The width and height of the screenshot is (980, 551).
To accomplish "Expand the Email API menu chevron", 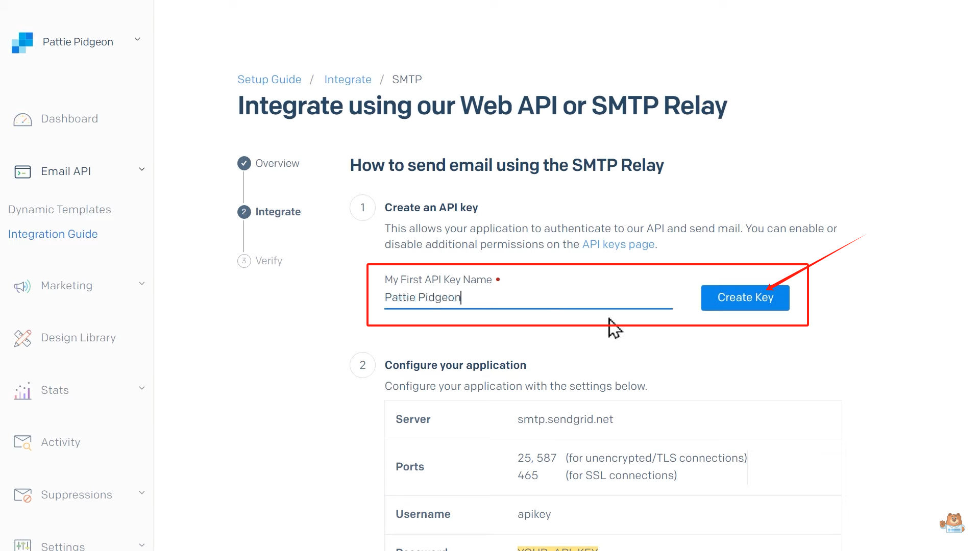I will 141,169.
